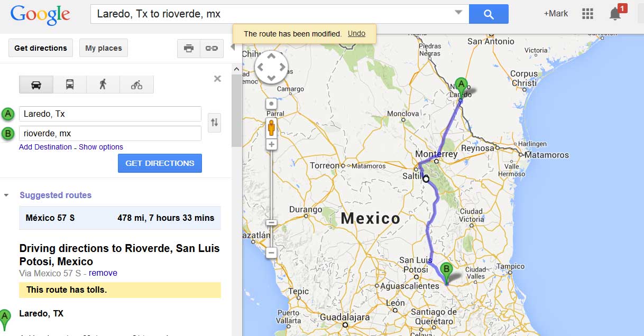
Task: Click the blue search magnifier button
Action: click(489, 14)
